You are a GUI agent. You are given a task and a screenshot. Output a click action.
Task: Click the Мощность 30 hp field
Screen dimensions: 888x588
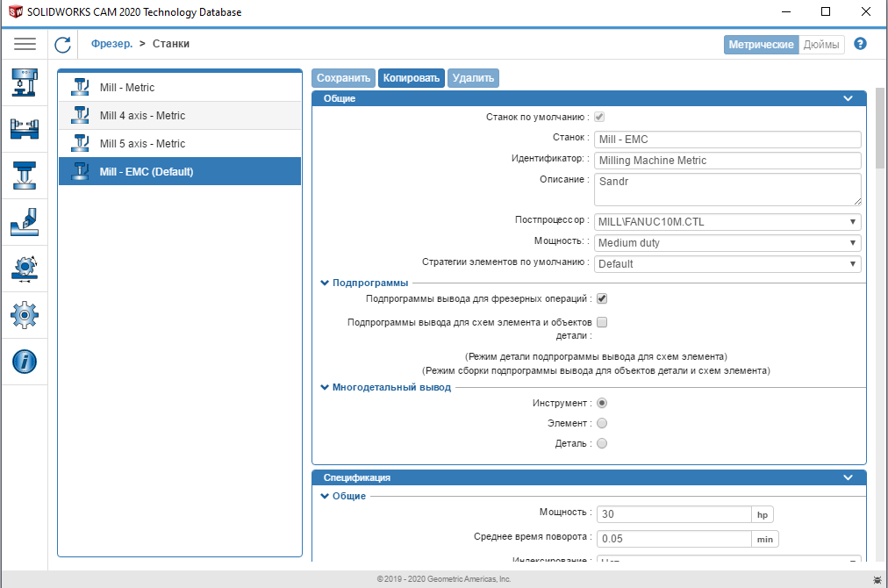point(674,513)
